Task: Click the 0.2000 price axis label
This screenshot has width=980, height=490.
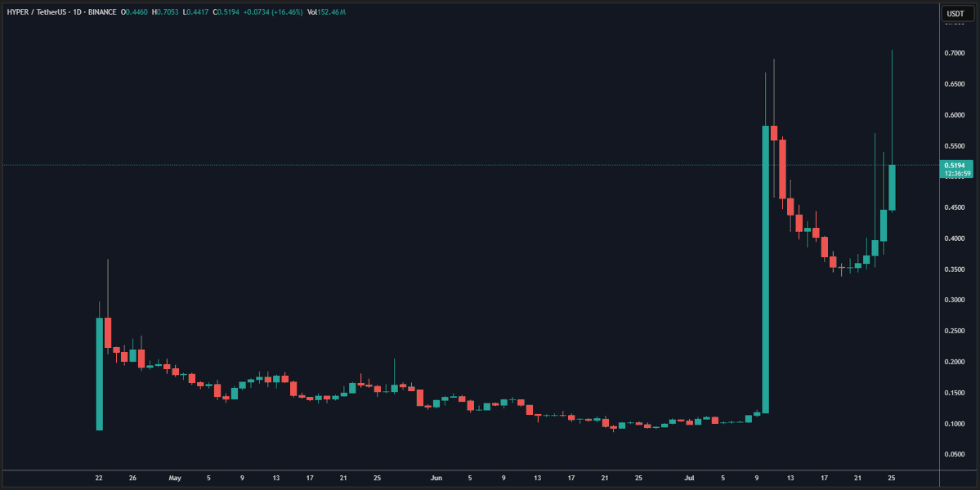Action: (x=955, y=362)
